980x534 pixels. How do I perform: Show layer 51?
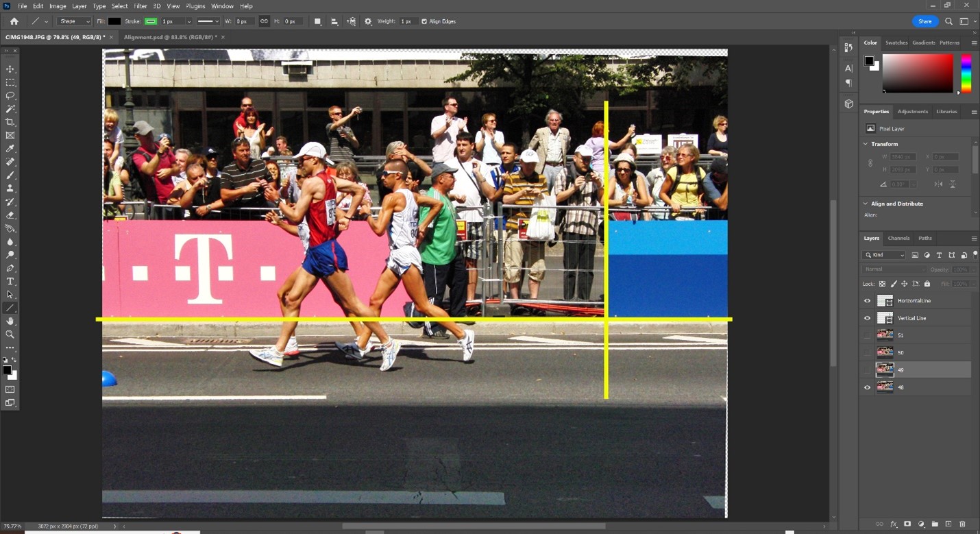867,335
